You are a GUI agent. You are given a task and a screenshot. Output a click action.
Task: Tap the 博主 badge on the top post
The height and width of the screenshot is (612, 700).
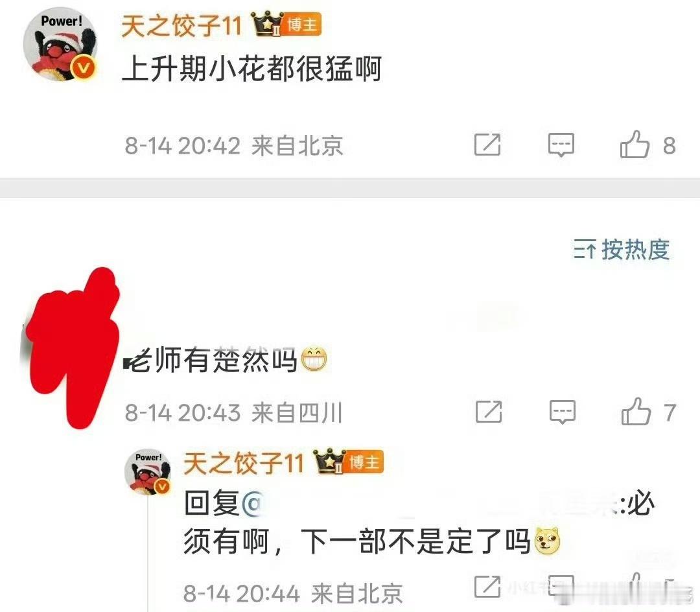302,24
